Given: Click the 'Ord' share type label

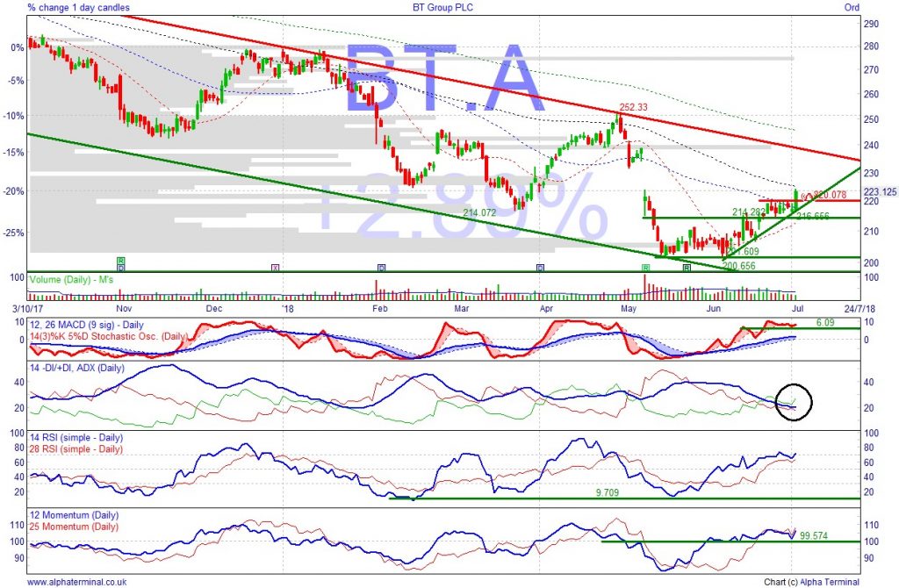Looking at the screenshot, I should click(852, 7).
